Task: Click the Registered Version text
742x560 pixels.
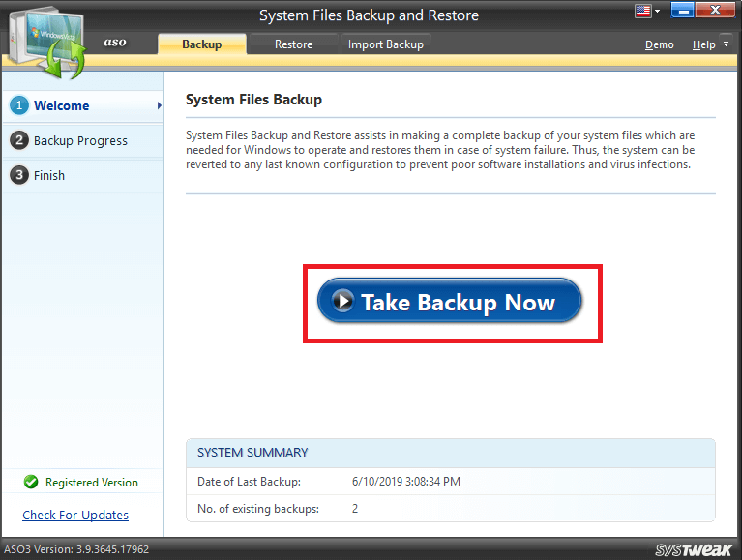Action: coord(92,483)
